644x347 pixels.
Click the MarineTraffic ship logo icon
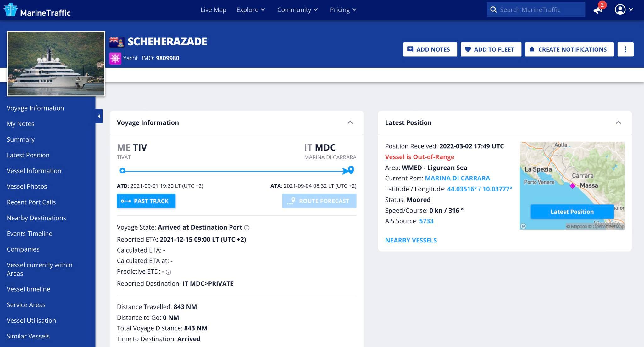pyautogui.click(x=10, y=9)
